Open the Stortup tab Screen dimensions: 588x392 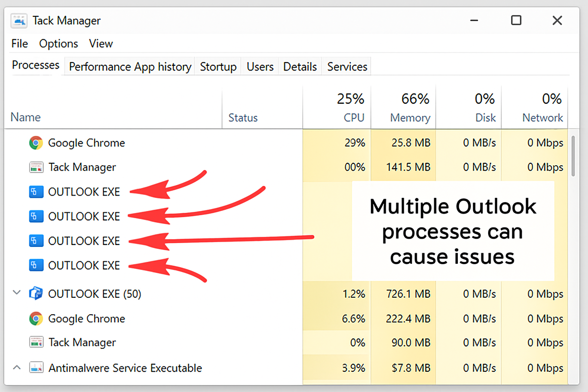[x=218, y=67]
